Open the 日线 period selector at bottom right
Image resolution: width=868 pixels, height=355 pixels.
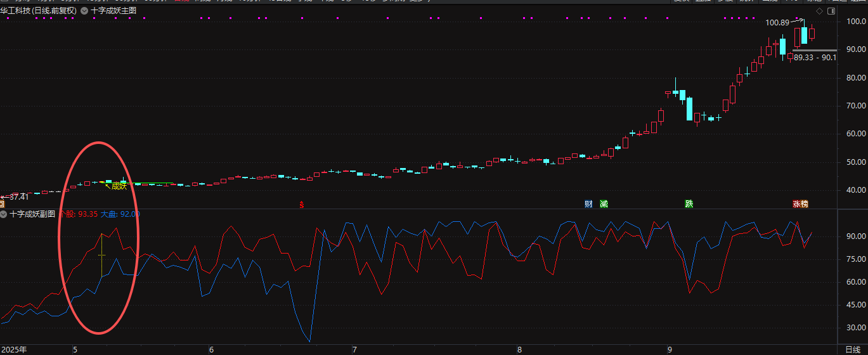(x=853, y=350)
